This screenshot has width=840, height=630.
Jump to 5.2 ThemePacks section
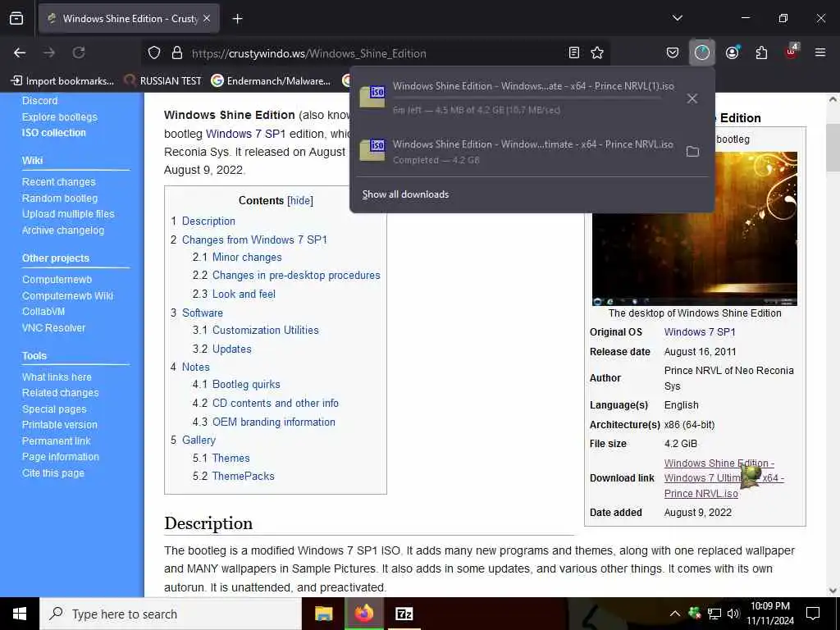click(234, 477)
